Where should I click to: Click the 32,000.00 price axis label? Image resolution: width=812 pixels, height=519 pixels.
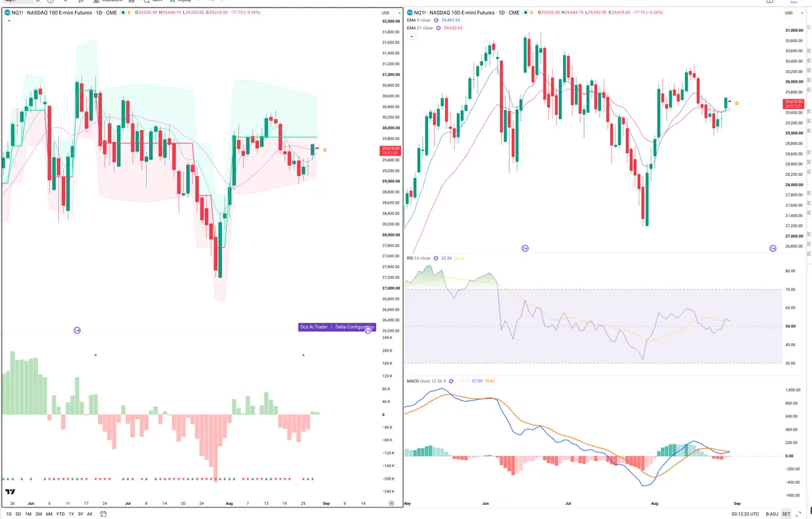391,21
